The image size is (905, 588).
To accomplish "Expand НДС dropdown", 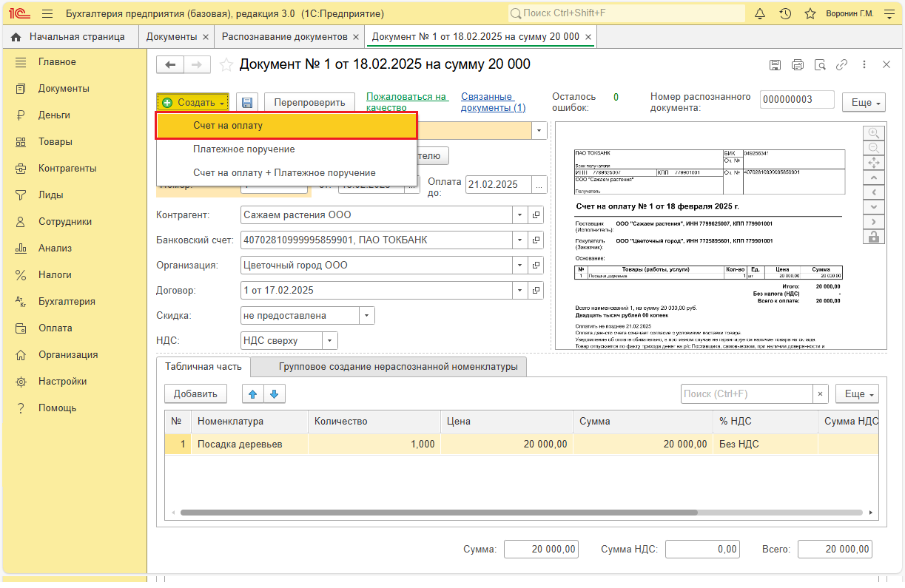I will 330,341.
